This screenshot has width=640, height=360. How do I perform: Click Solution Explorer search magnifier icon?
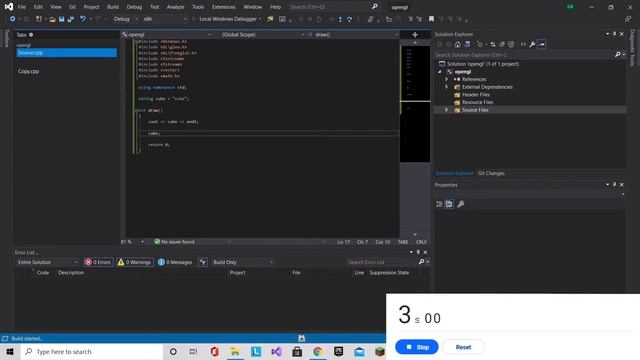coord(618,55)
